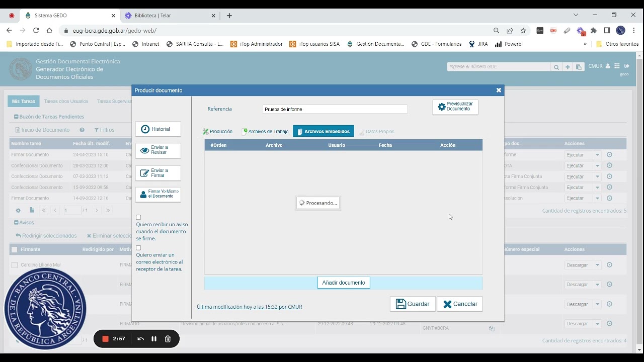The width and height of the screenshot is (644, 362).
Task: Click the logout icon in header
Action: 627,66
